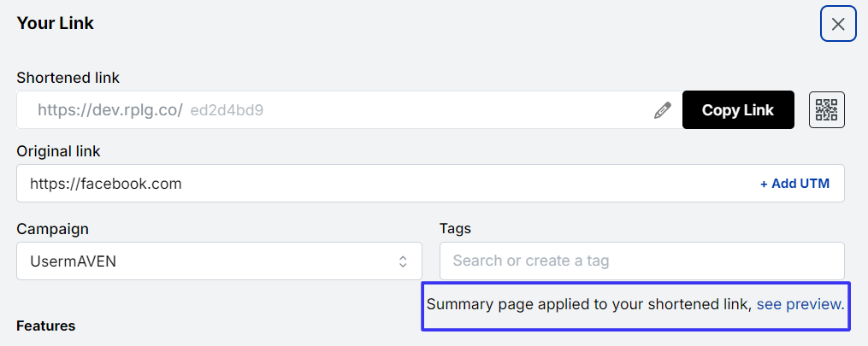
Task: Click the Your Link title
Action: point(56,23)
